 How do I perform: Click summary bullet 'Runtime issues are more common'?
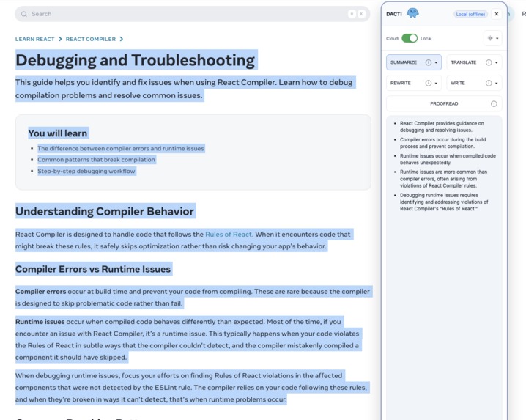[x=443, y=179]
